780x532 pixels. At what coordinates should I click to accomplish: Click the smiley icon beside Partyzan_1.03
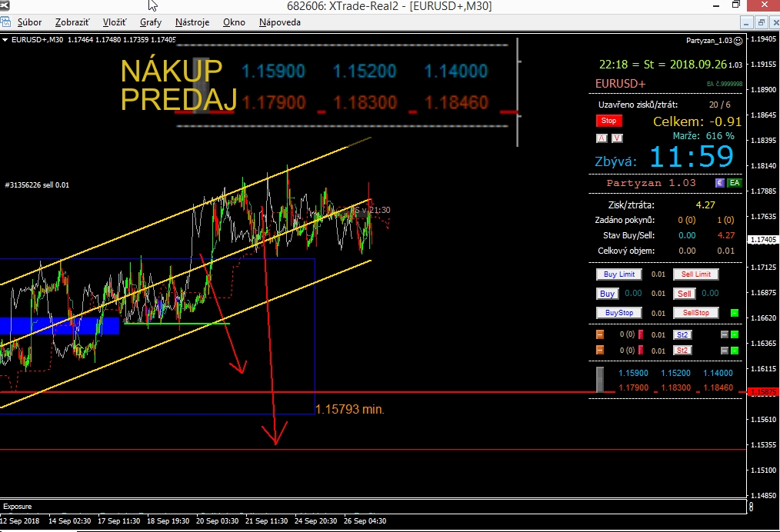click(738, 41)
